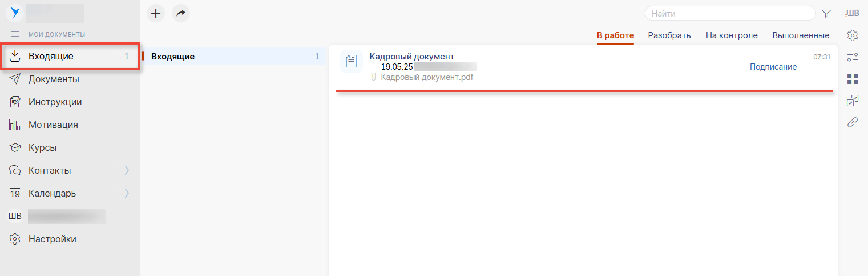
Task: Expand the Календарь chevron arrow
Action: click(x=127, y=193)
